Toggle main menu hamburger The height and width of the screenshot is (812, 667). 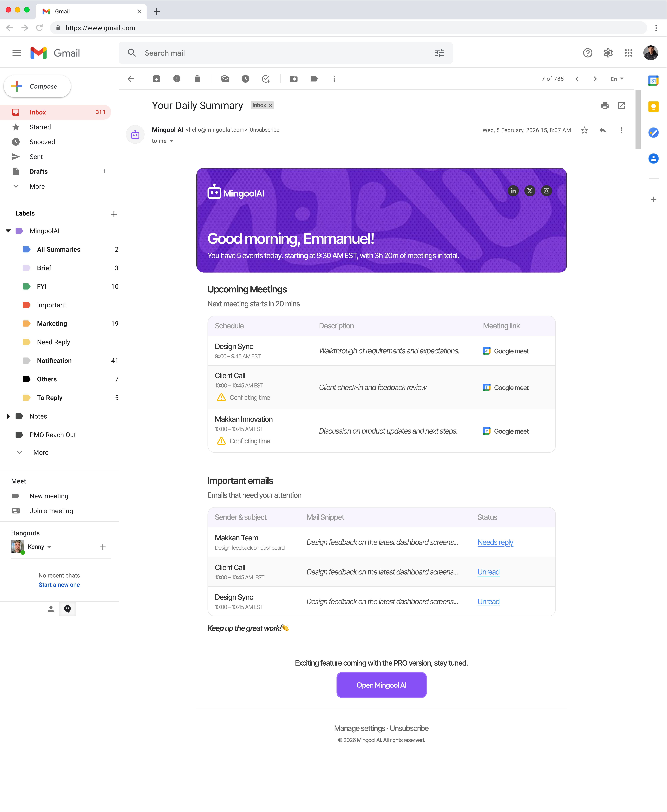(x=17, y=53)
